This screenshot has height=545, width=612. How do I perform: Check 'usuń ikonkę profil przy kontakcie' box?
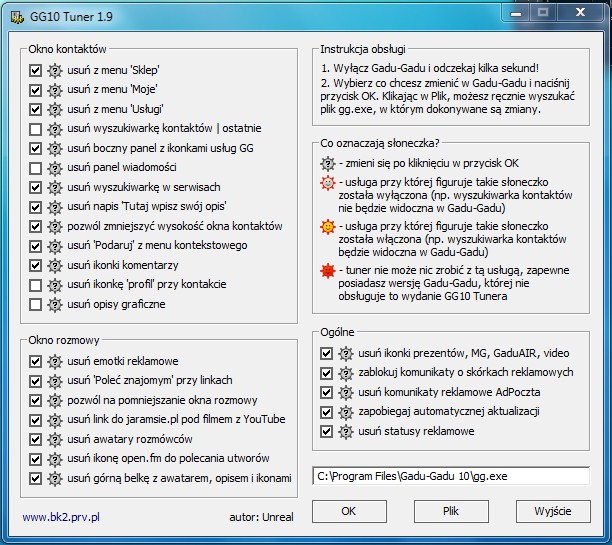point(35,285)
